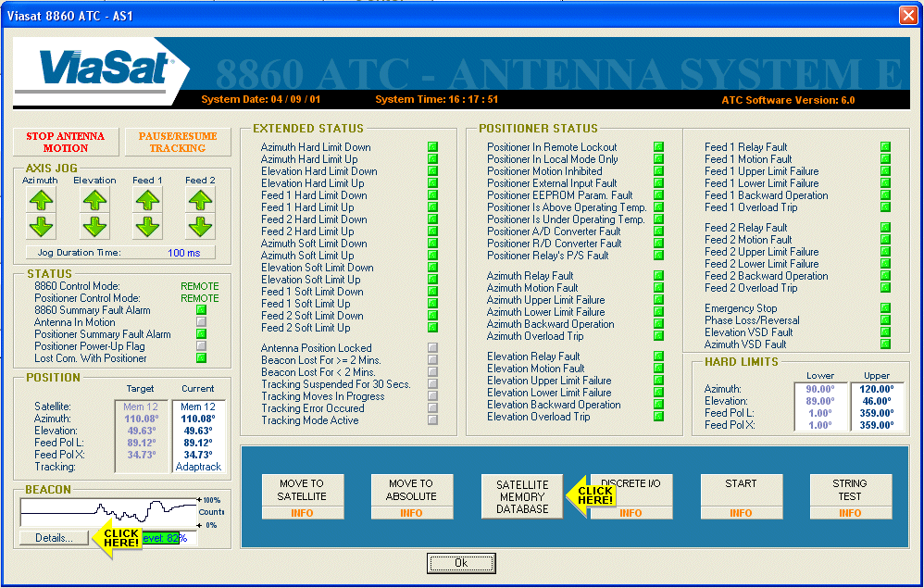Viewport: 924px width, 588px height.
Task: Click Elevation upper hard limit 46.00°
Action: 877,401
